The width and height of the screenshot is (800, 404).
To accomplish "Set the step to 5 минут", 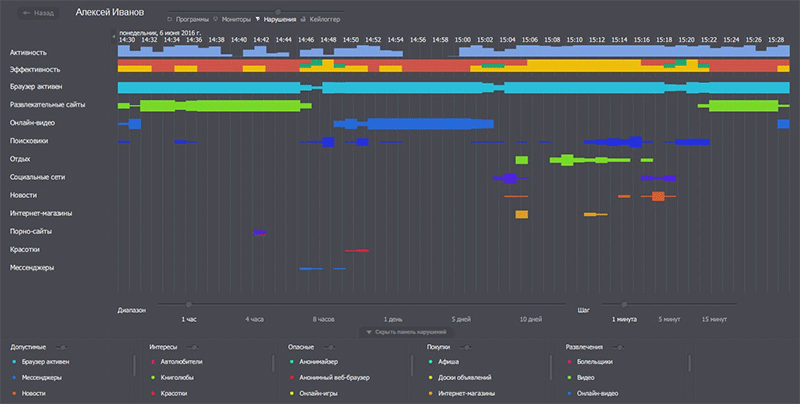I will (669, 319).
